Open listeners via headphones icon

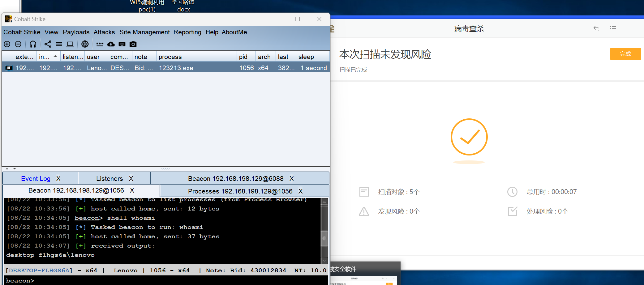(33, 44)
